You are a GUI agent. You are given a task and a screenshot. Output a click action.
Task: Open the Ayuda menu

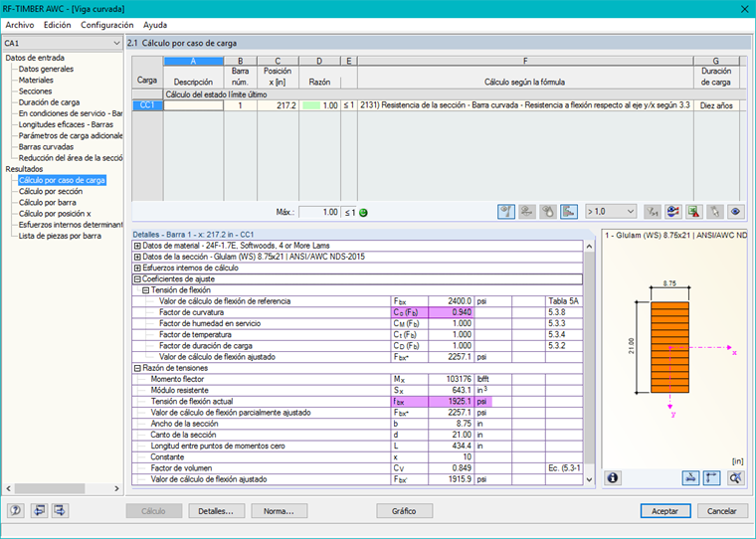click(155, 24)
